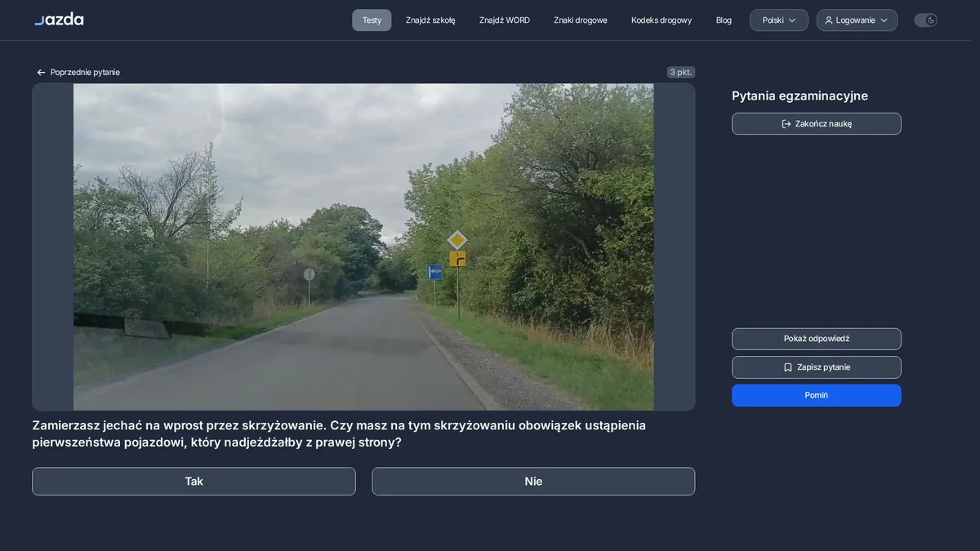Open Kodeks drogowy section

pos(661,20)
